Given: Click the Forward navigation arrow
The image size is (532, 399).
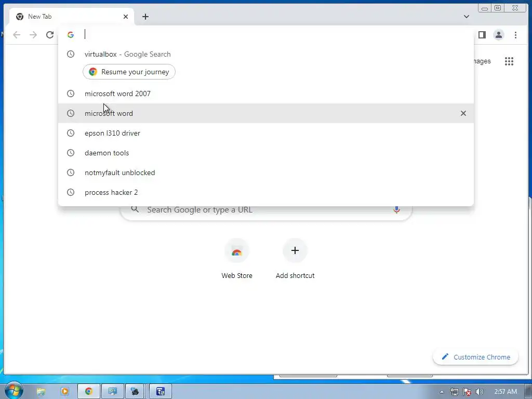Looking at the screenshot, I should pyautogui.click(x=33, y=35).
